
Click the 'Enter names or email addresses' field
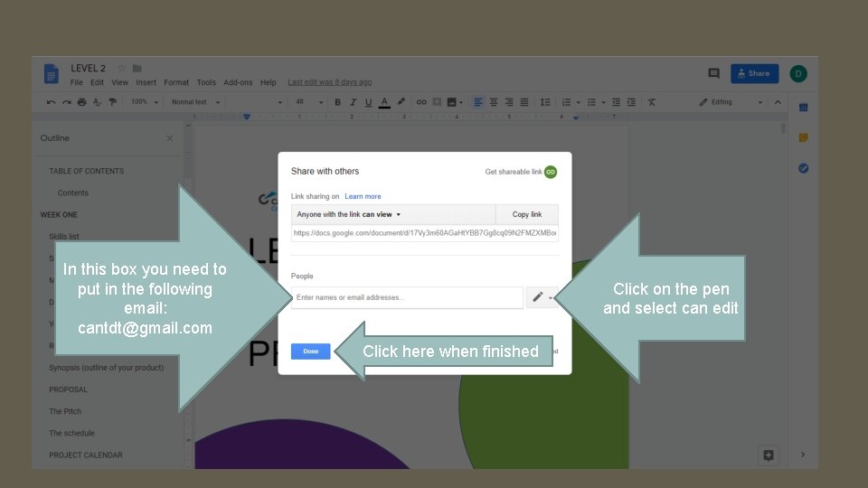(x=407, y=297)
